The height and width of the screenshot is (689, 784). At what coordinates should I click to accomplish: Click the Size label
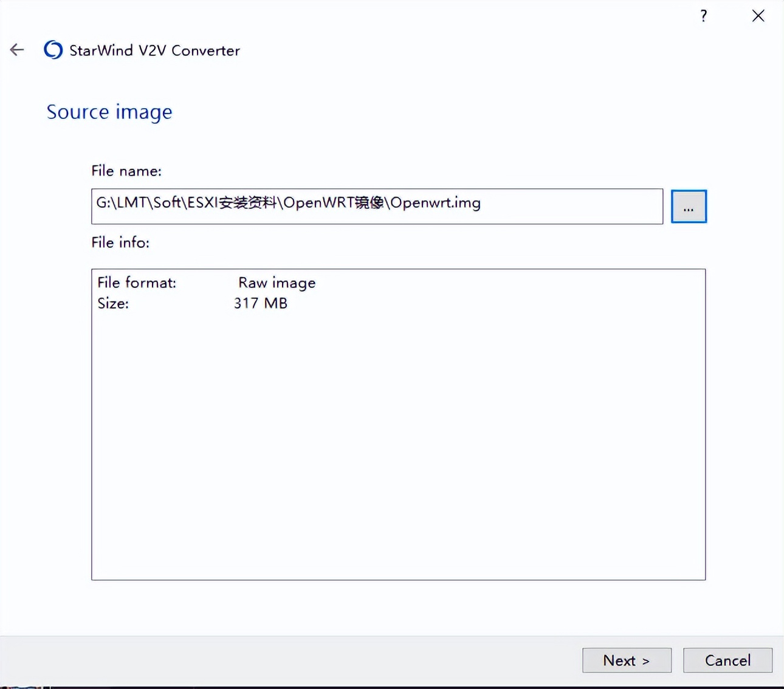[113, 303]
